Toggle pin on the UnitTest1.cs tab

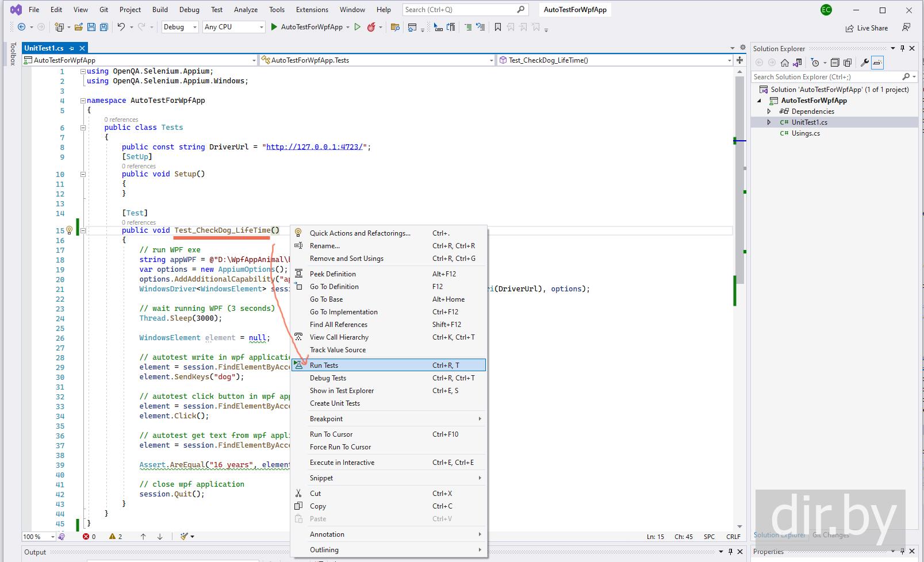(x=72, y=48)
